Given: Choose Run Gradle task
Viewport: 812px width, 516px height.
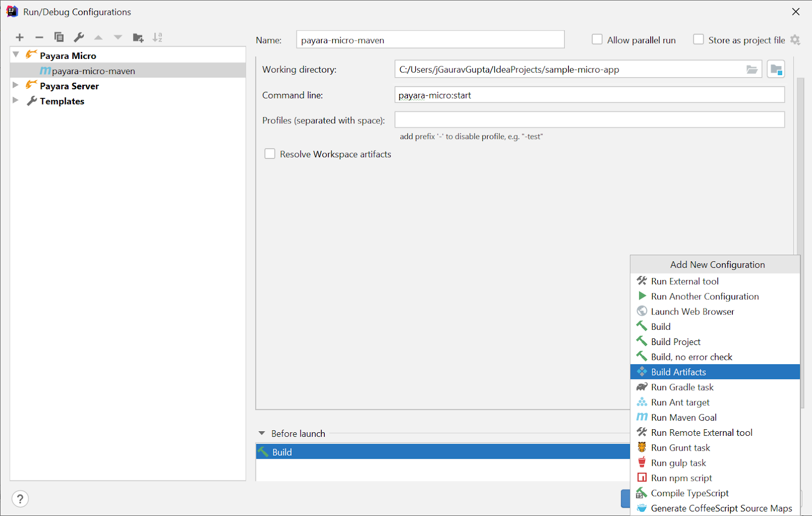Looking at the screenshot, I should point(715,387).
